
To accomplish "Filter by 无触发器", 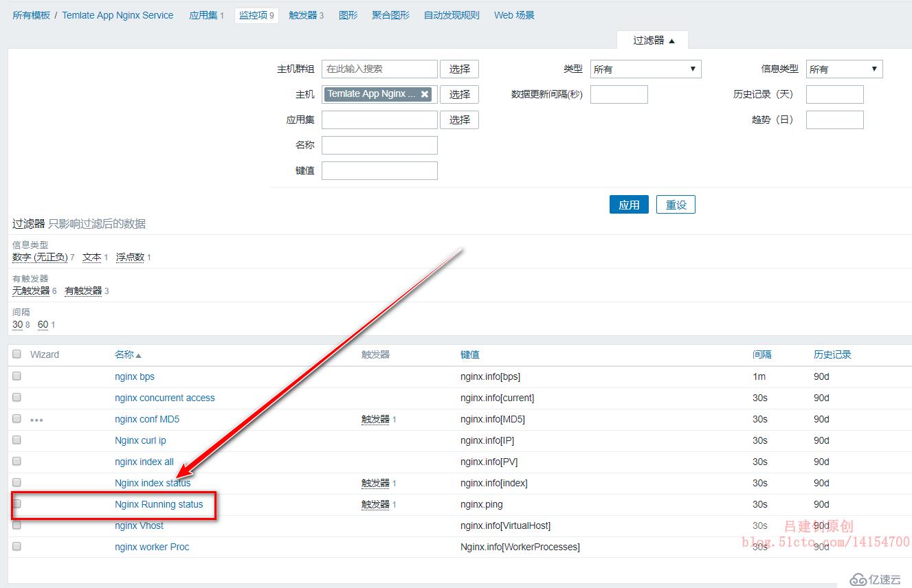I will pos(31,291).
